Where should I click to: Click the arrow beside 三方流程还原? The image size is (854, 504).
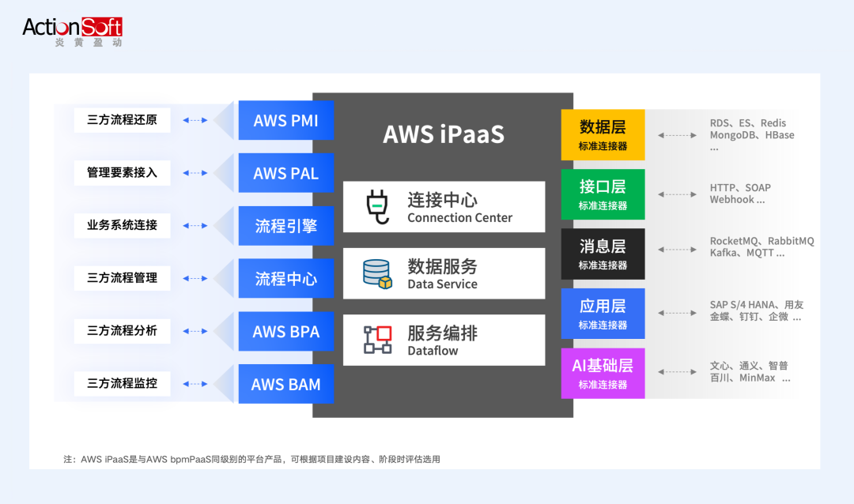(195, 120)
